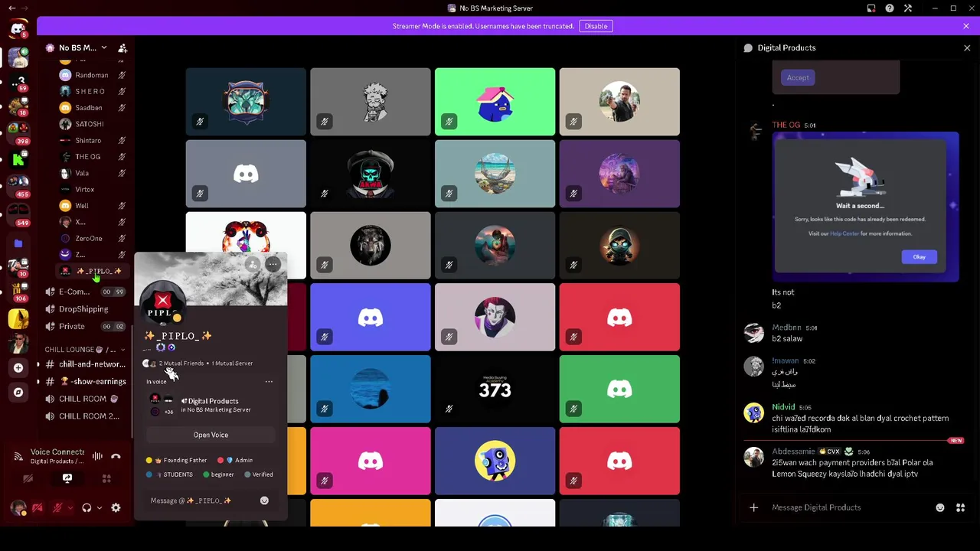Toggle the camera button in user panel
The image size is (980, 551).
(x=37, y=507)
